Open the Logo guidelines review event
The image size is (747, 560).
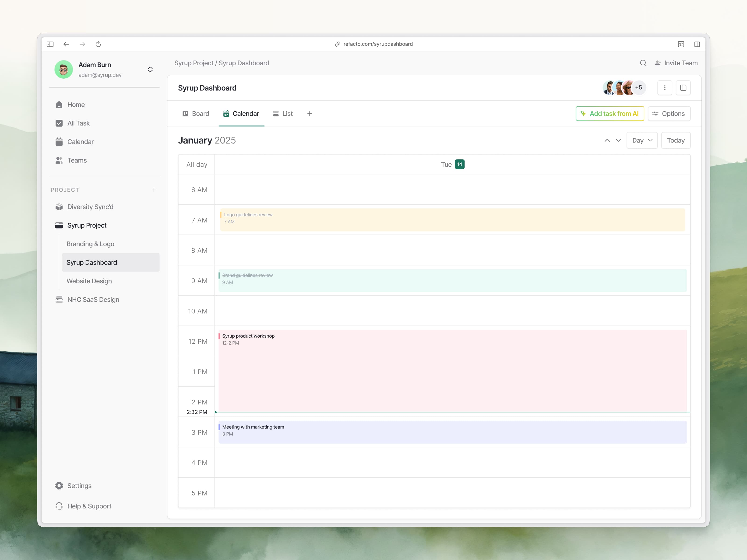[453, 220]
